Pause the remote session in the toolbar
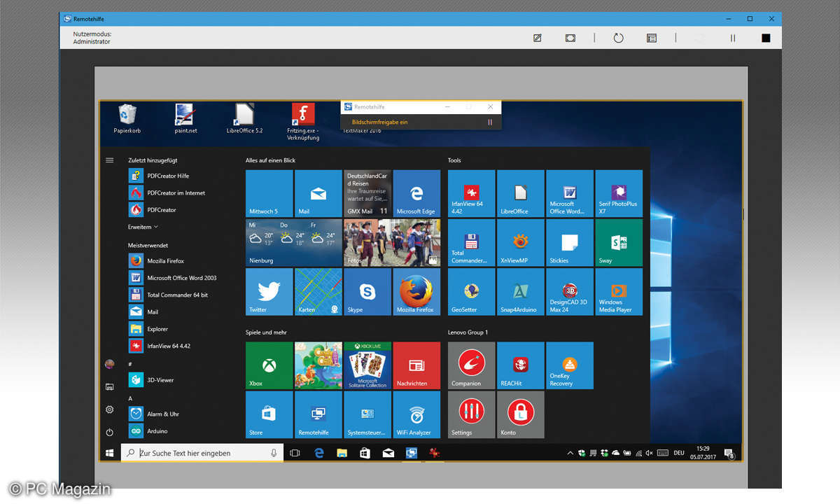840x504 pixels. [733, 38]
